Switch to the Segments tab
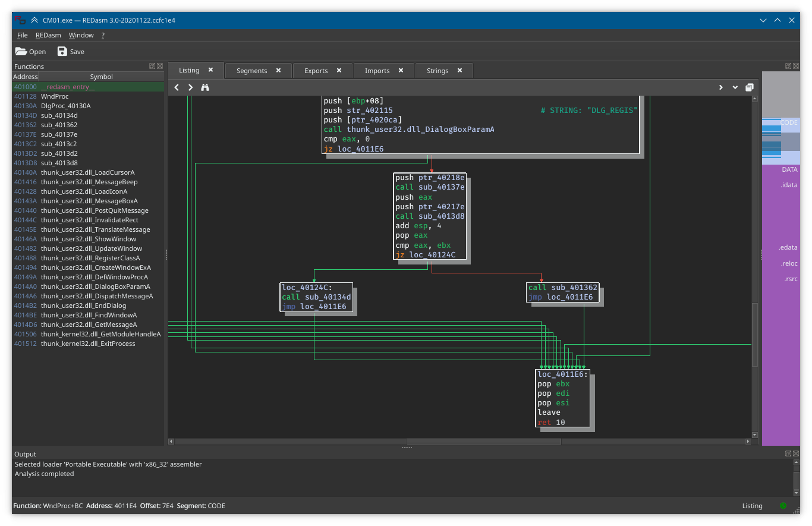The width and height of the screenshot is (812, 526). [x=251, y=71]
